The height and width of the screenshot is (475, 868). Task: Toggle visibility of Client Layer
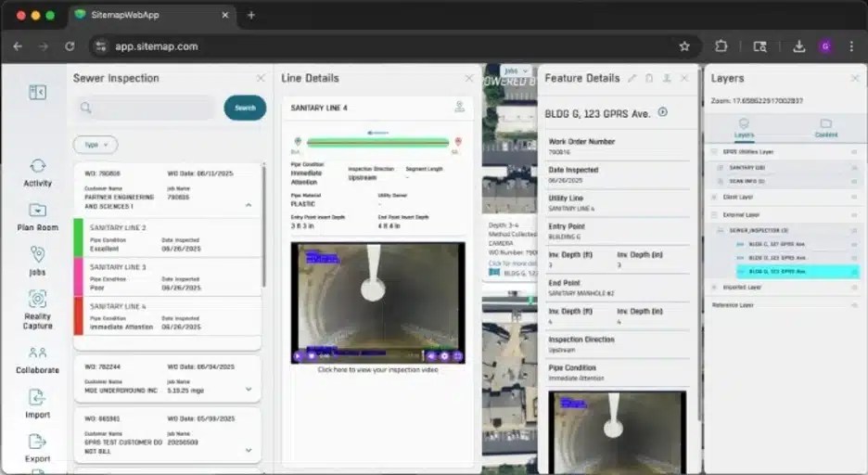(x=854, y=197)
